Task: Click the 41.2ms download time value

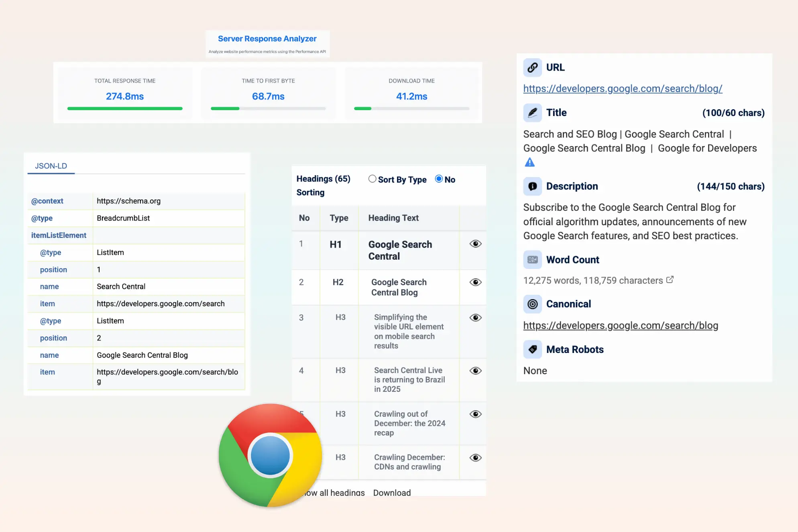Action: coord(411,96)
